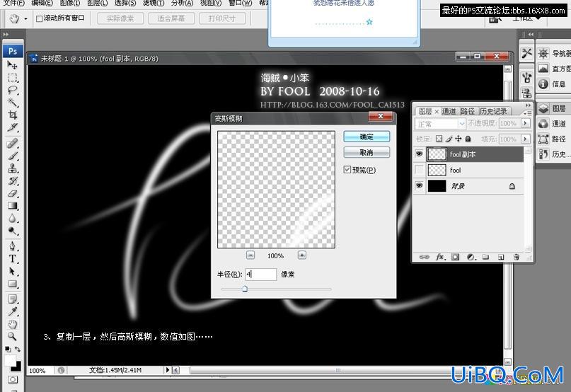Create new adjustment layer
This screenshot has width=571, height=392.
[x=471, y=257]
